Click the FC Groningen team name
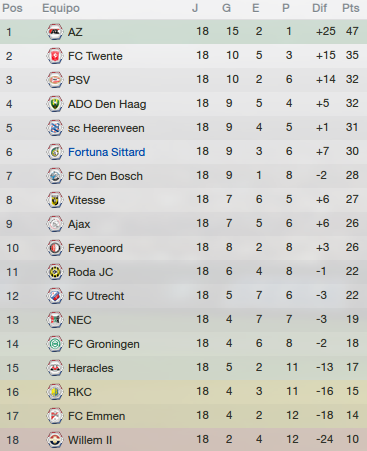Image resolution: width=367 pixels, height=451 pixels. click(x=104, y=344)
